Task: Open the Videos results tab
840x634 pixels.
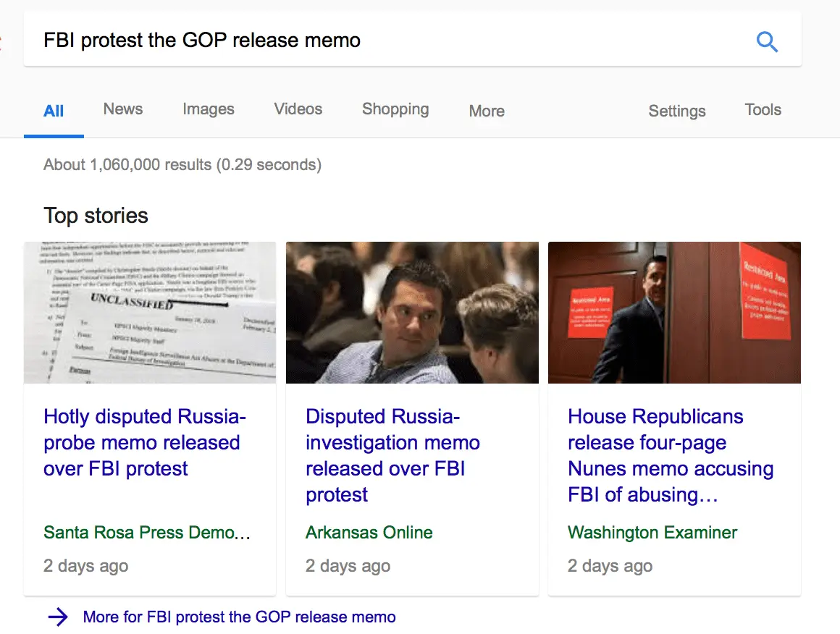Action: (298, 109)
